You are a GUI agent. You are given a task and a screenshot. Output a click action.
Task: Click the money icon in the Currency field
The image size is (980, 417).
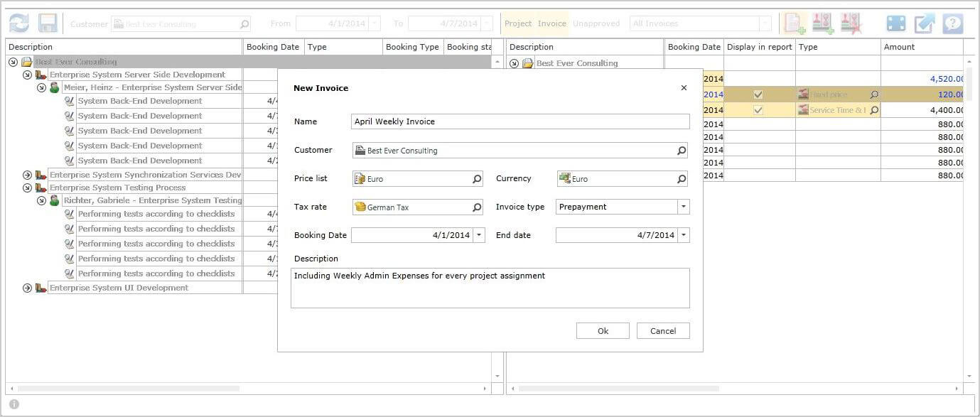(565, 178)
